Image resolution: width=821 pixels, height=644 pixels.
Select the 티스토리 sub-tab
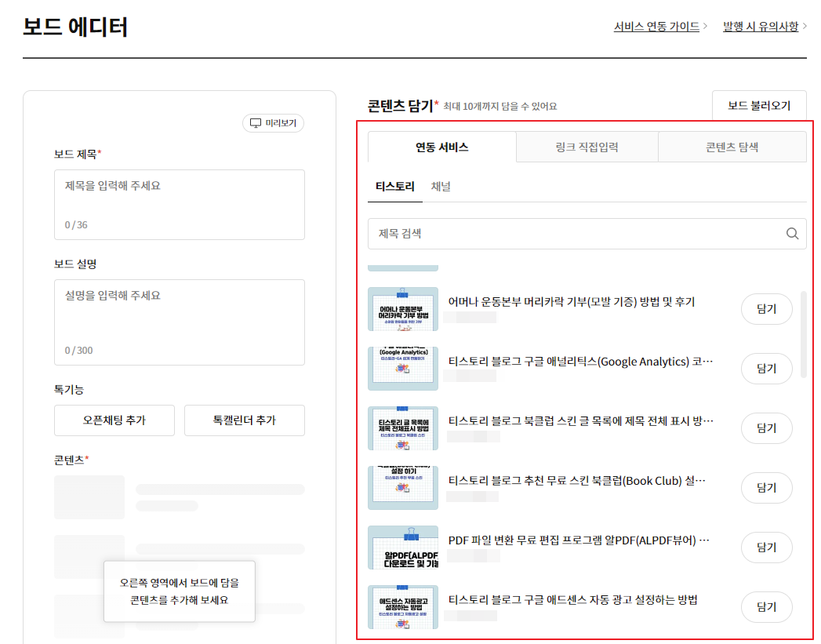click(x=394, y=187)
